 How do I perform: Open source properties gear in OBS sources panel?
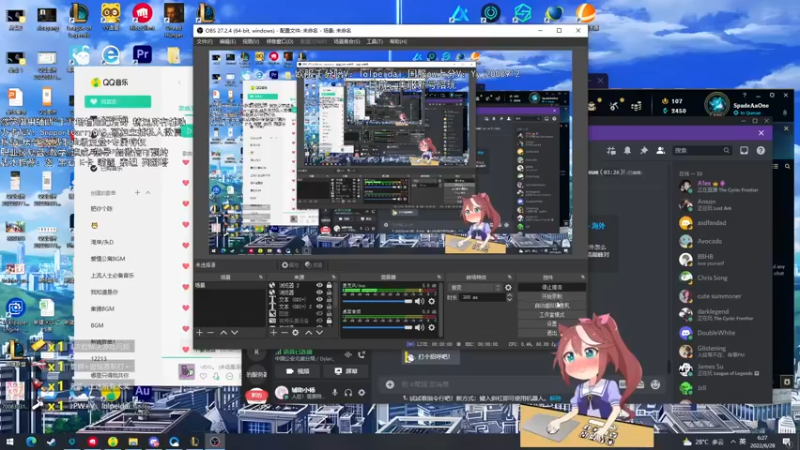[x=295, y=333]
